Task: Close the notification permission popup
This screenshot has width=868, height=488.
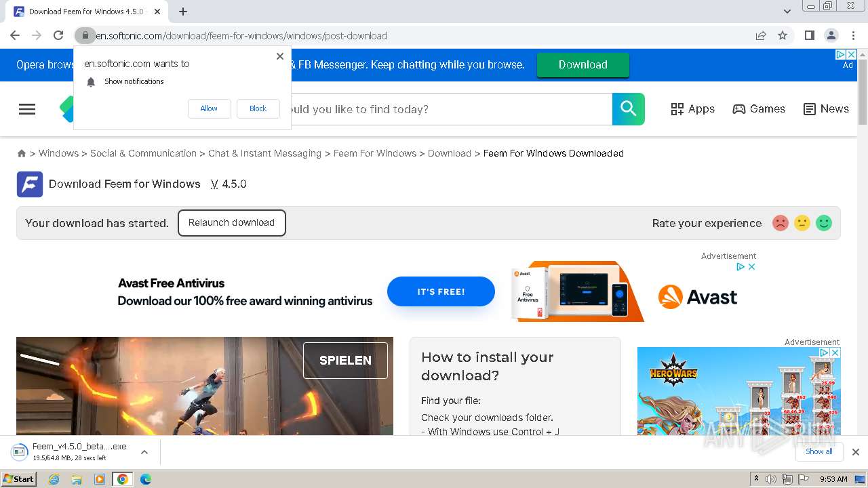Action: pyautogui.click(x=280, y=56)
